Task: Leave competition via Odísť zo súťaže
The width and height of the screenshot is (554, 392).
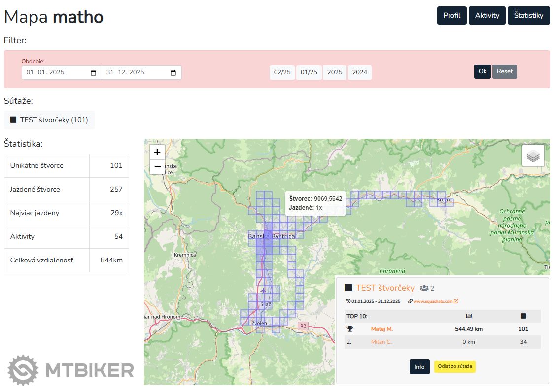Action: pos(454,366)
